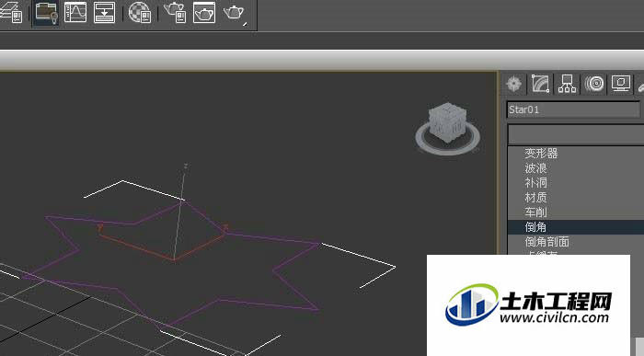Open Render Setup teapot dialog icon
This screenshot has height=356, width=644.
175,12
